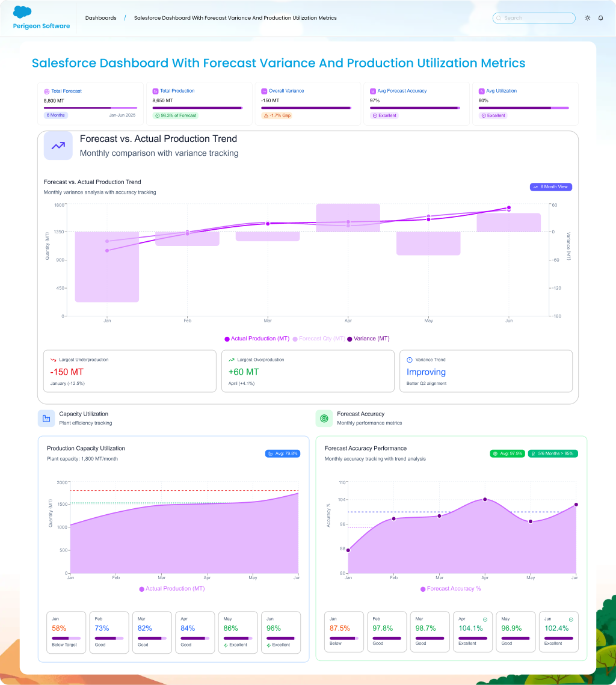
Task: Click the 6 Months badge in Total Forecast
Action: point(56,115)
